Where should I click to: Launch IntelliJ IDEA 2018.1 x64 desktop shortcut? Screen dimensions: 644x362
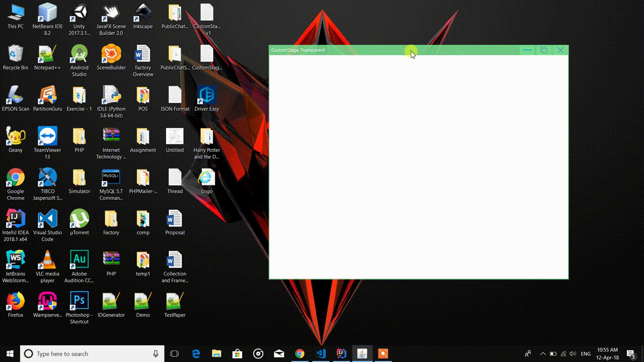point(16,225)
